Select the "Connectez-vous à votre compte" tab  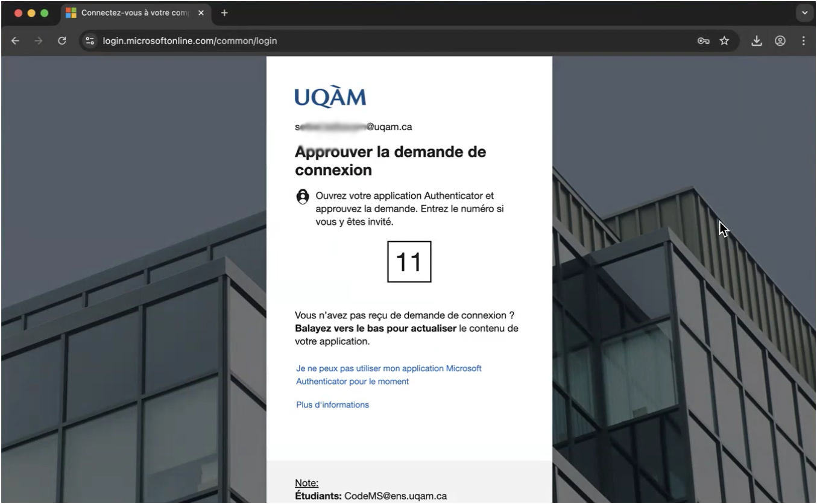tap(133, 13)
